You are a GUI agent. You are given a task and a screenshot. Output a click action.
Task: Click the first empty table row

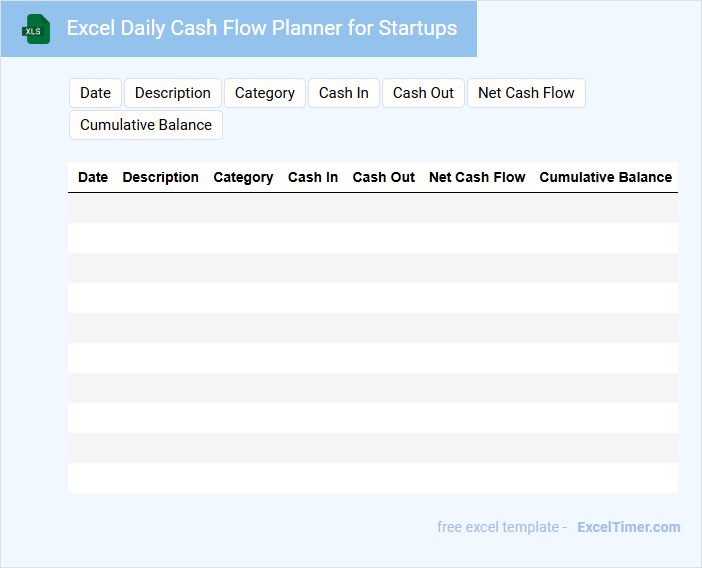(x=373, y=208)
